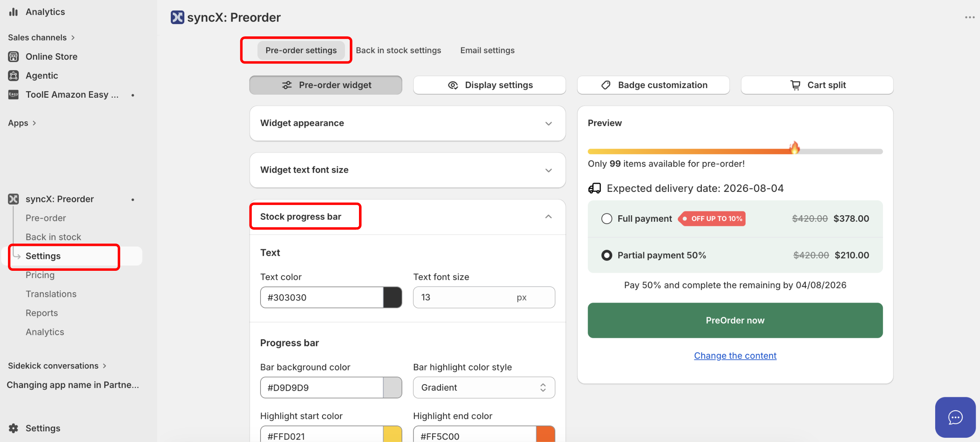Open Analytics in the syncX submenu
The width and height of the screenshot is (980, 442).
(x=45, y=332)
